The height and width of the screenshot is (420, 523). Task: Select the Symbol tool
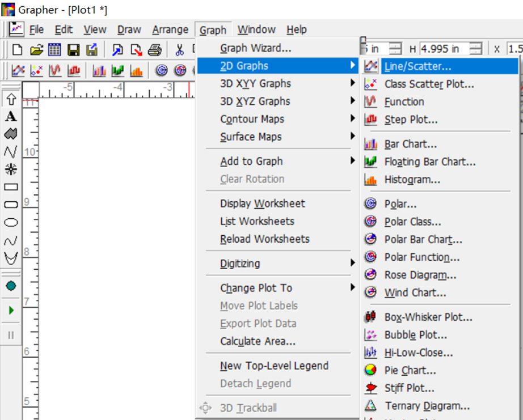(x=11, y=169)
